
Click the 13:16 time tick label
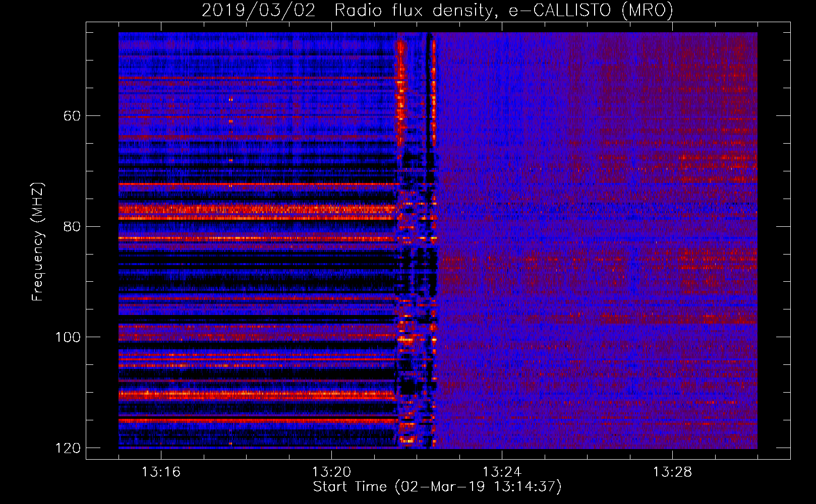(x=161, y=472)
